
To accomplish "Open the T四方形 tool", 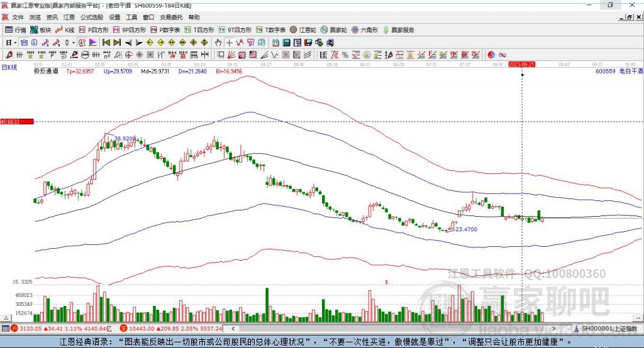I will click(199, 30).
